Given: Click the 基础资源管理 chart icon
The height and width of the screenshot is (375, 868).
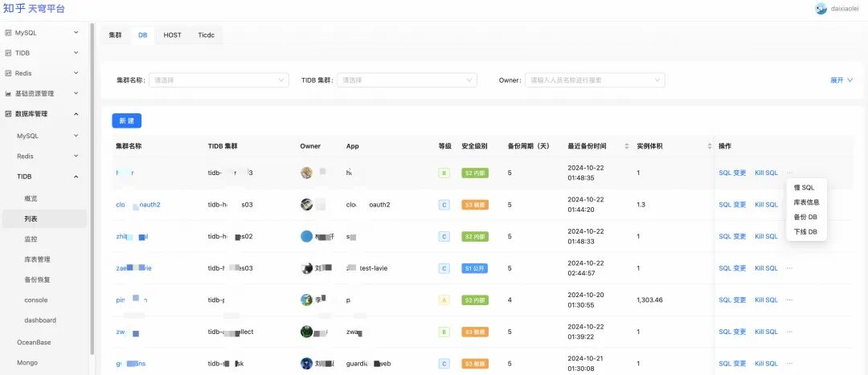Looking at the screenshot, I should tap(8, 93).
